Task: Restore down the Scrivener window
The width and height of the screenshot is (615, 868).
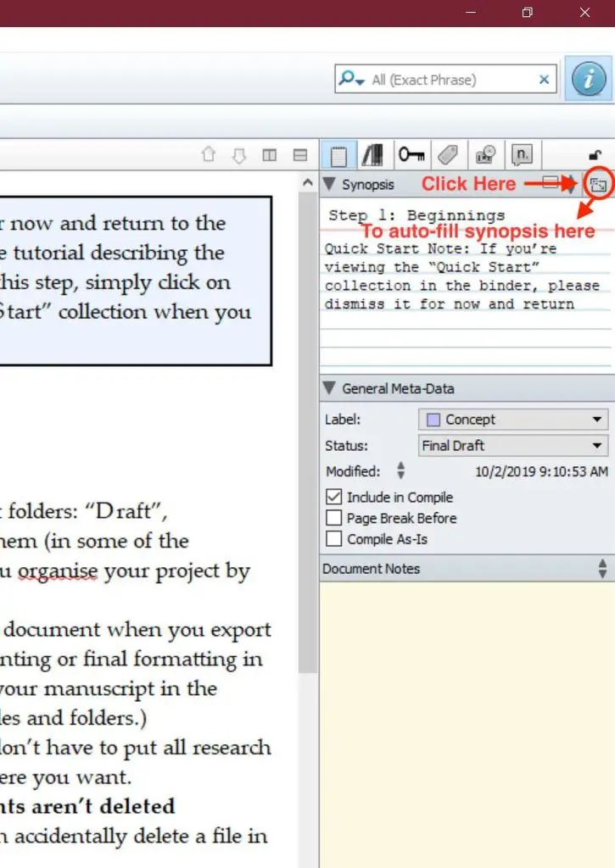Action: (x=528, y=12)
